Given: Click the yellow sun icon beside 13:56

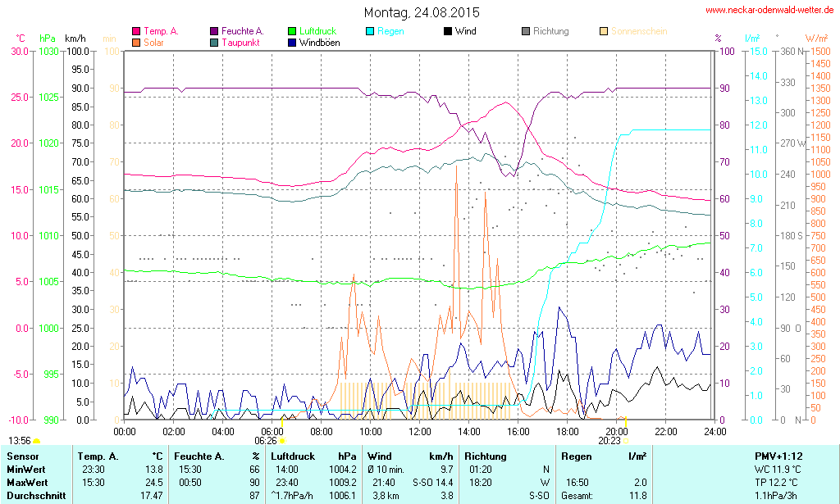Looking at the screenshot, I should [x=36, y=441].
